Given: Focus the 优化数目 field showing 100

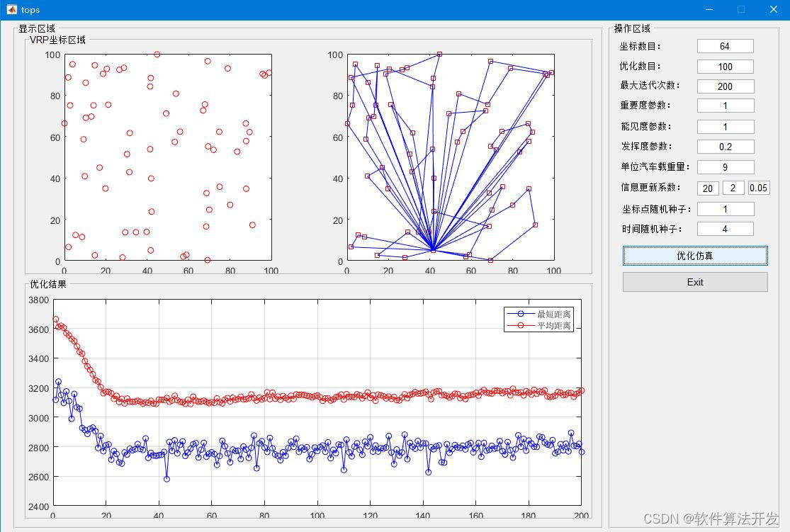Looking at the screenshot, I should [x=725, y=67].
